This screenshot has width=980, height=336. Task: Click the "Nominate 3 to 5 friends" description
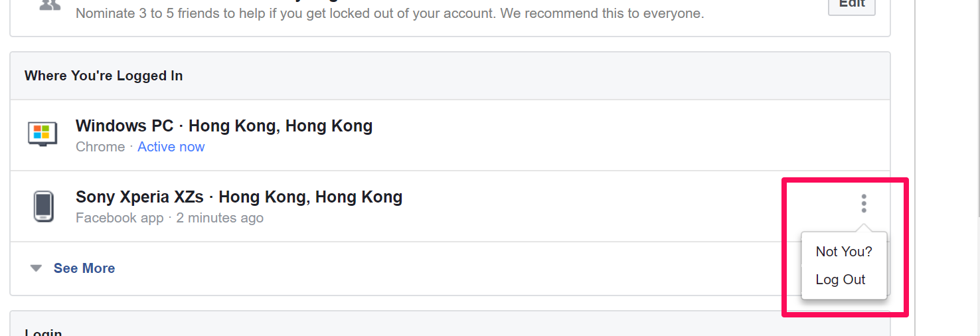point(390,13)
